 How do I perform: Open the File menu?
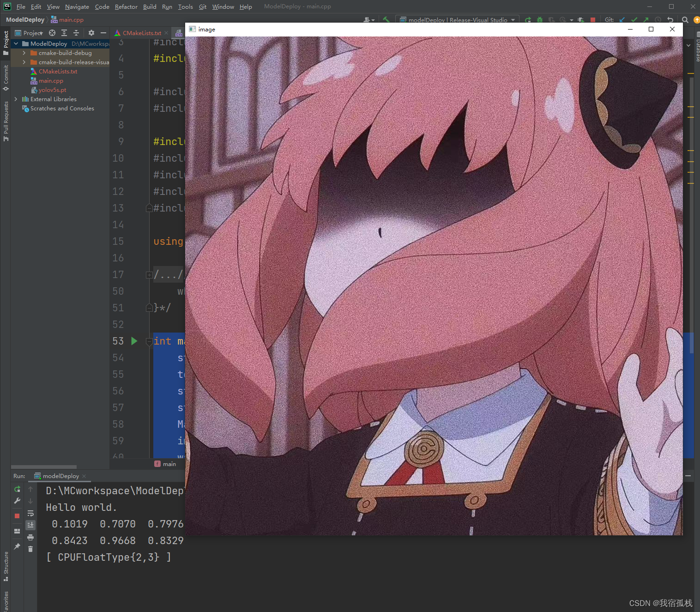tap(21, 6)
